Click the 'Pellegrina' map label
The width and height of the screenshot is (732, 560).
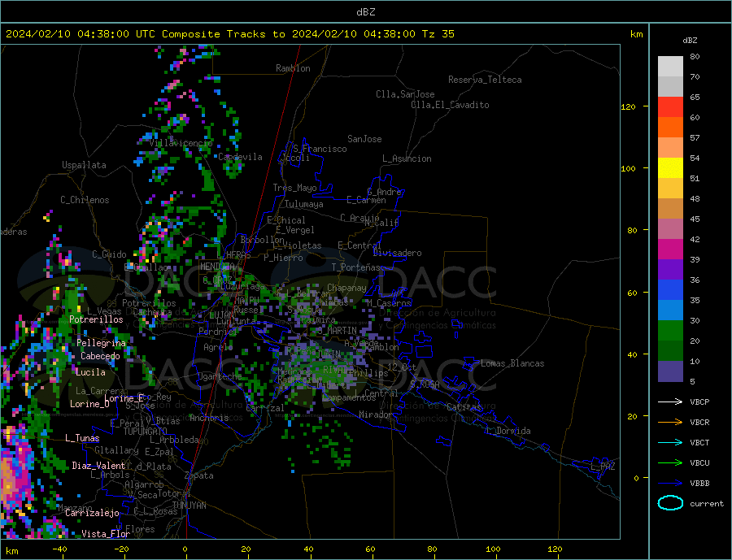101,343
